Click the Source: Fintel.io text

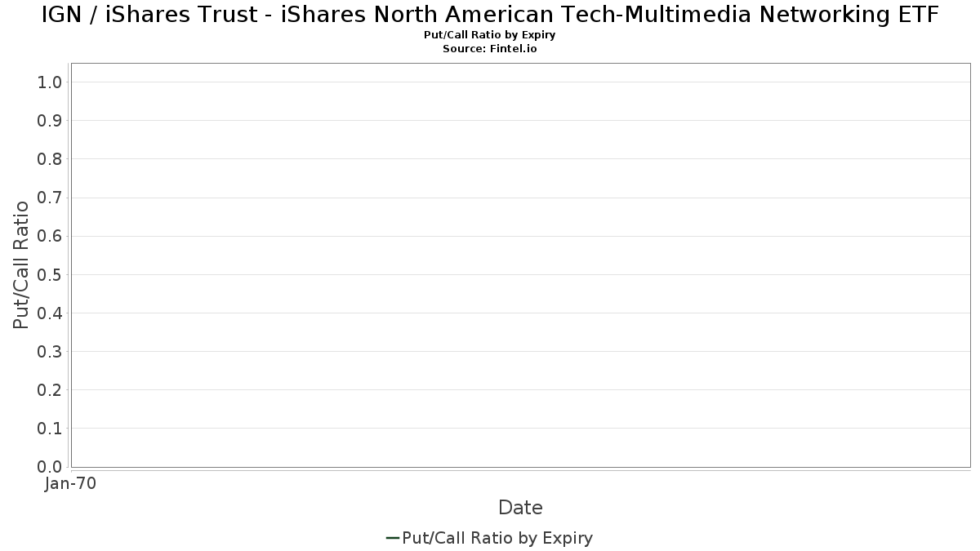(490, 49)
